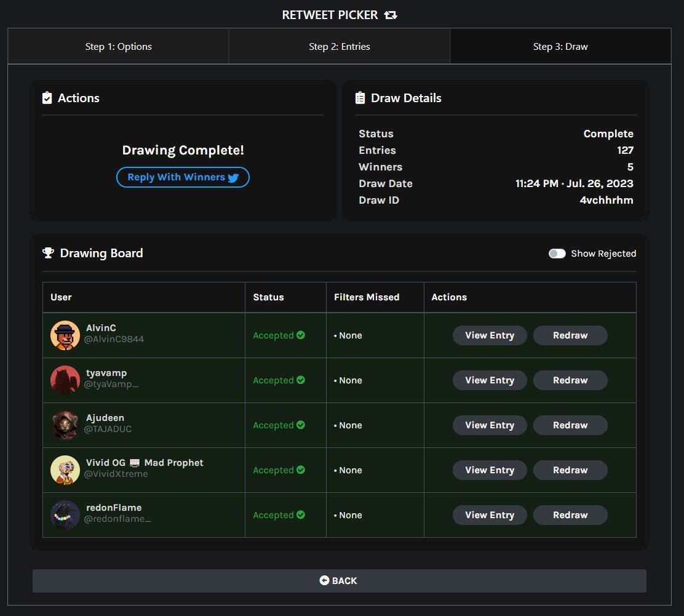The height and width of the screenshot is (616, 684).
Task: Redraw the winner Vivid OG Mad Prophet
Action: (570, 470)
